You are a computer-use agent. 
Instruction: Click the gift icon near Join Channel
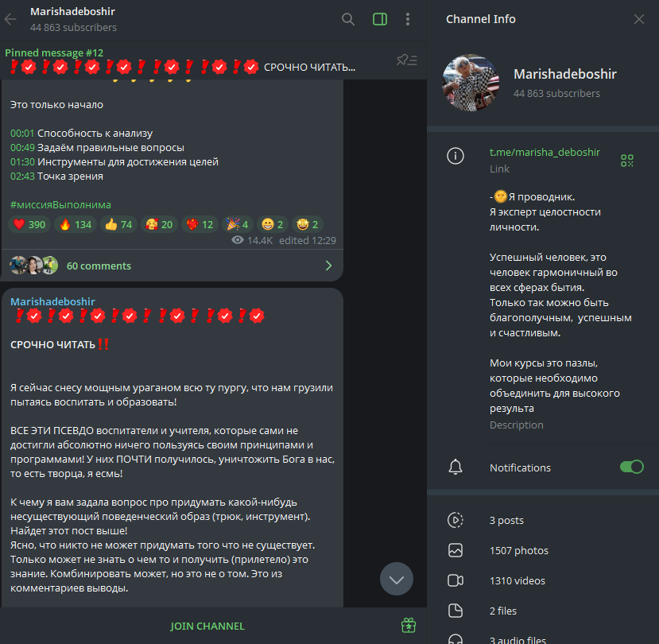409,626
